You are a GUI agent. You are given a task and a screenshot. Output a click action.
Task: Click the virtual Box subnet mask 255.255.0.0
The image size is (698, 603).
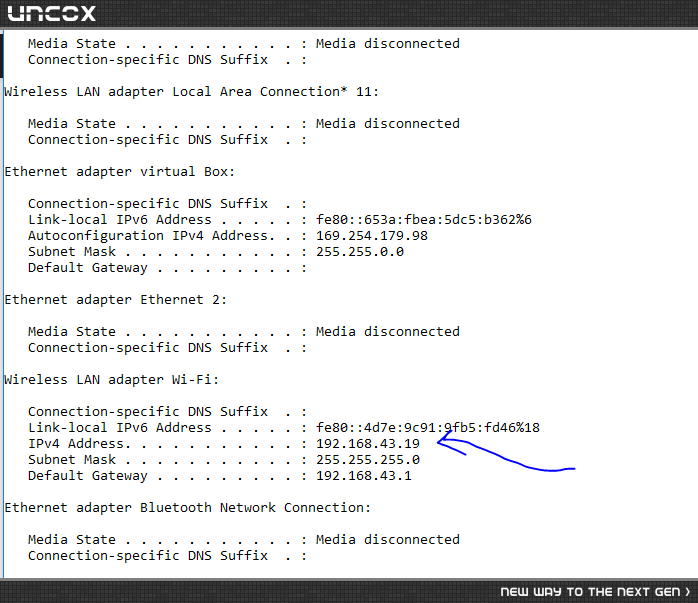pyautogui.click(x=360, y=251)
